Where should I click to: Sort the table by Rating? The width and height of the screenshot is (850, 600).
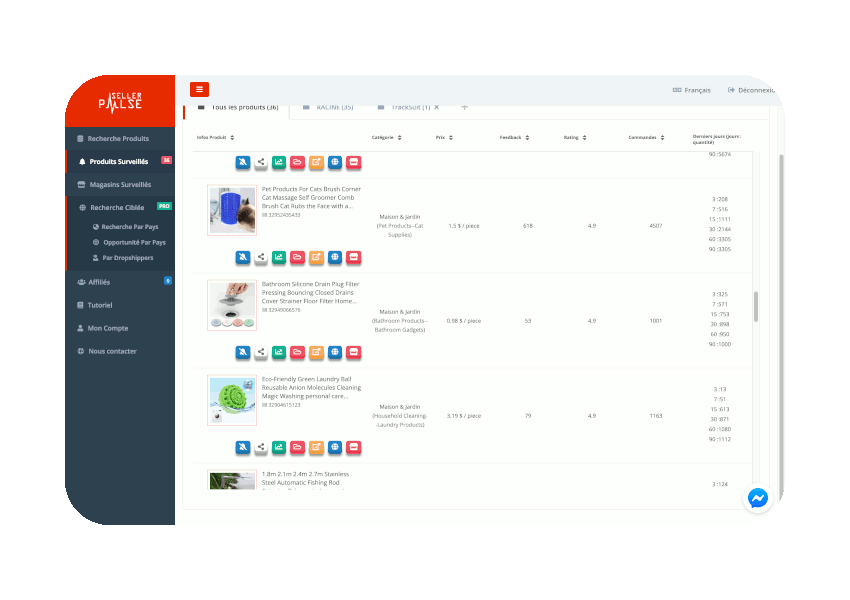[575, 138]
